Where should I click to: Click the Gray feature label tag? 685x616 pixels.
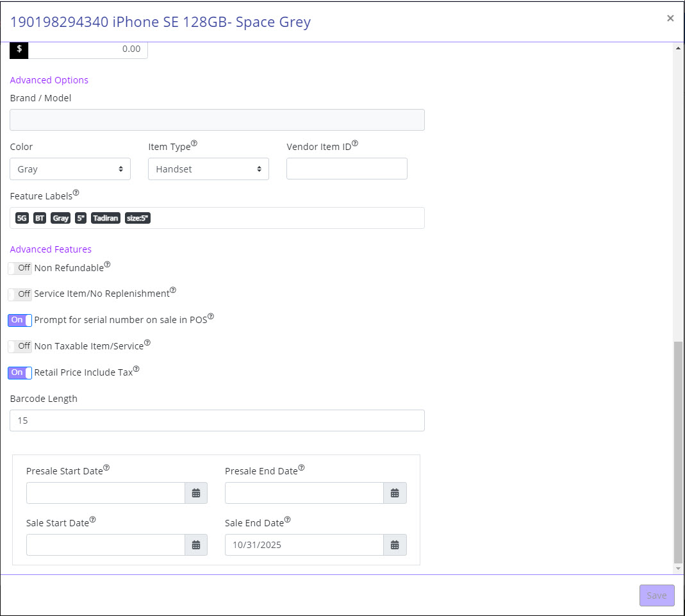[x=61, y=218]
